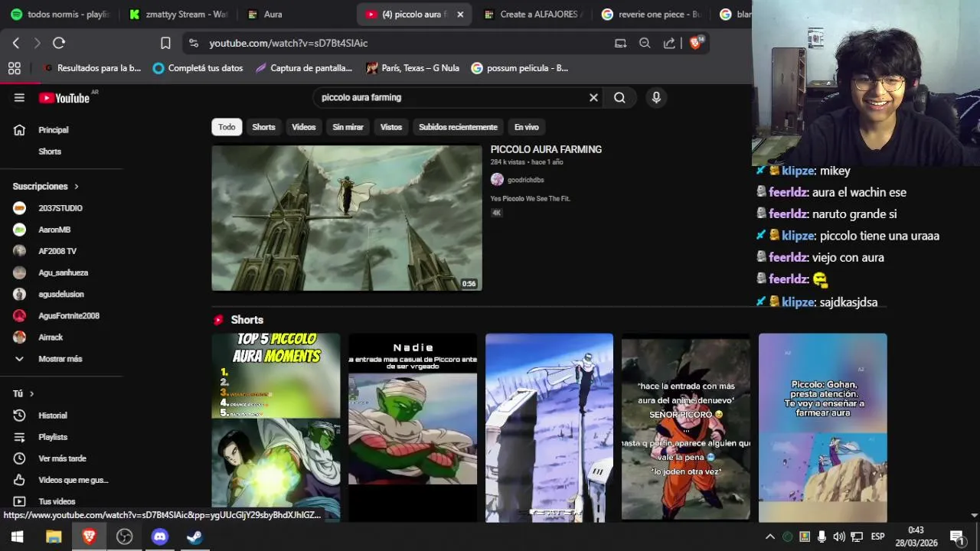
Task: Open Brave Shields lion icon
Action: click(x=695, y=43)
